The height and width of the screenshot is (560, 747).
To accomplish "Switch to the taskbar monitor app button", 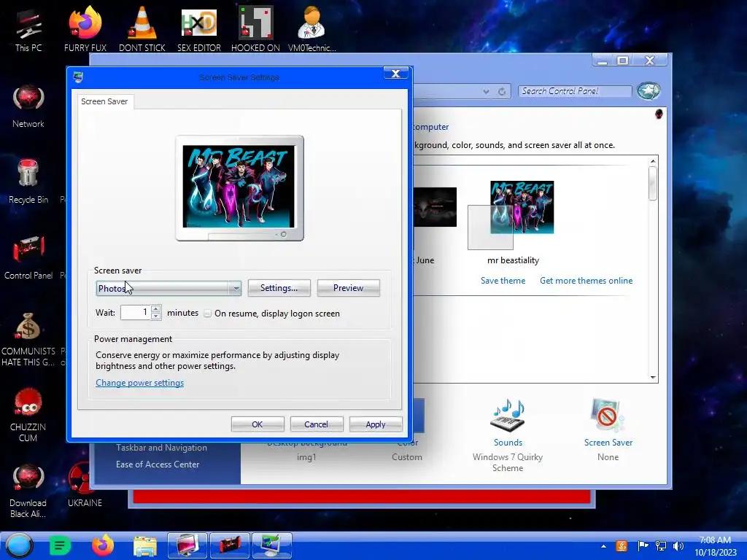I will (187, 545).
